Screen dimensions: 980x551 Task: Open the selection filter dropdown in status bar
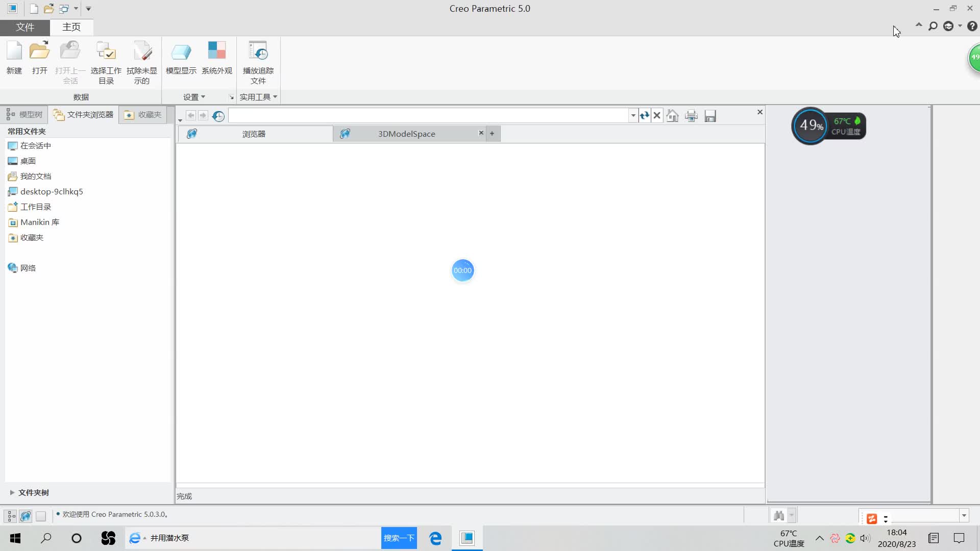tap(964, 516)
